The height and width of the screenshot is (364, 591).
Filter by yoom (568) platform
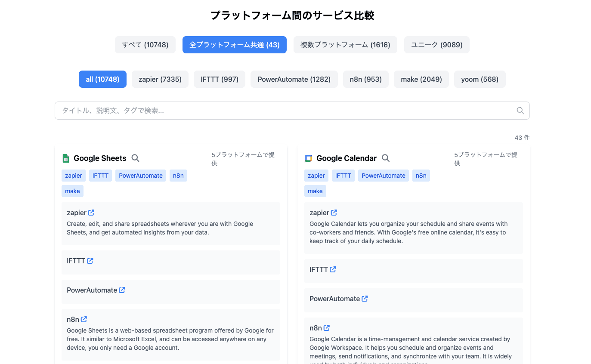480,79
